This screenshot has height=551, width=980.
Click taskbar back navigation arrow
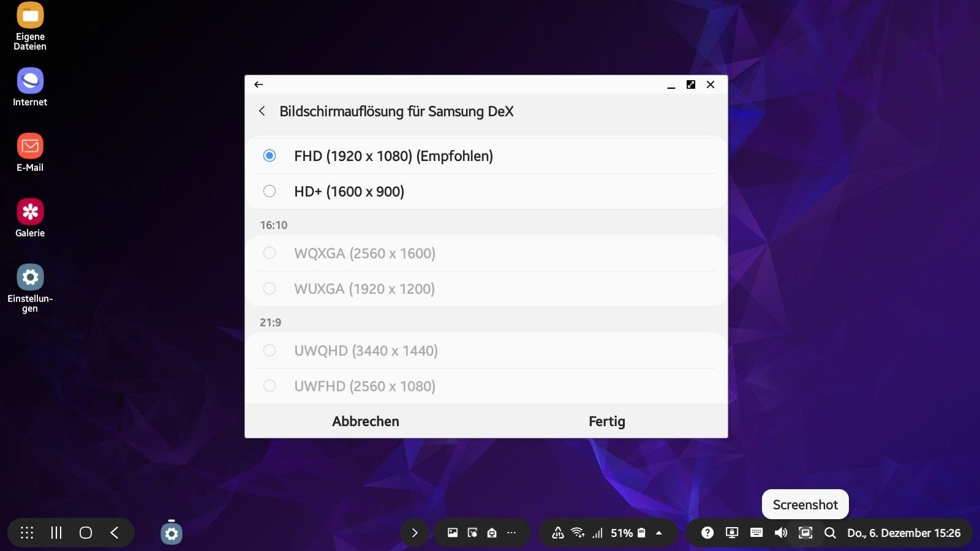pyautogui.click(x=115, y=533)
